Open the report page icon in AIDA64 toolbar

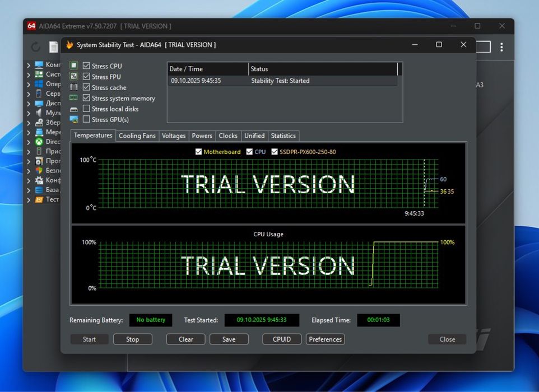[53, 46]
